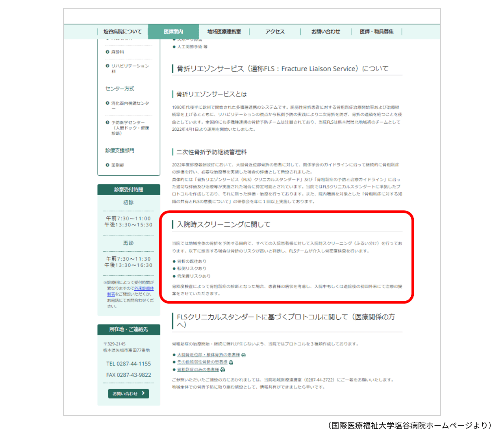Click the arrow icon beside 予防医学センター
Screen dimensions: 504x441
[107, 122]
